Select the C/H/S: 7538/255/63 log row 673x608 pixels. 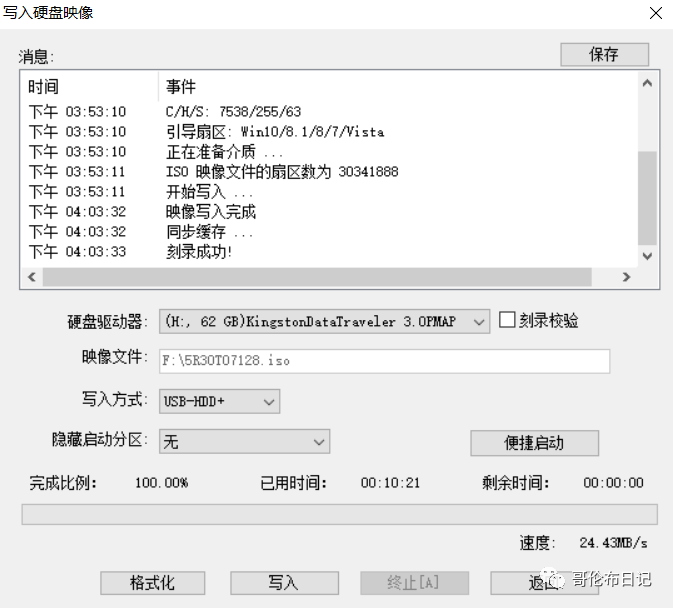329,112
